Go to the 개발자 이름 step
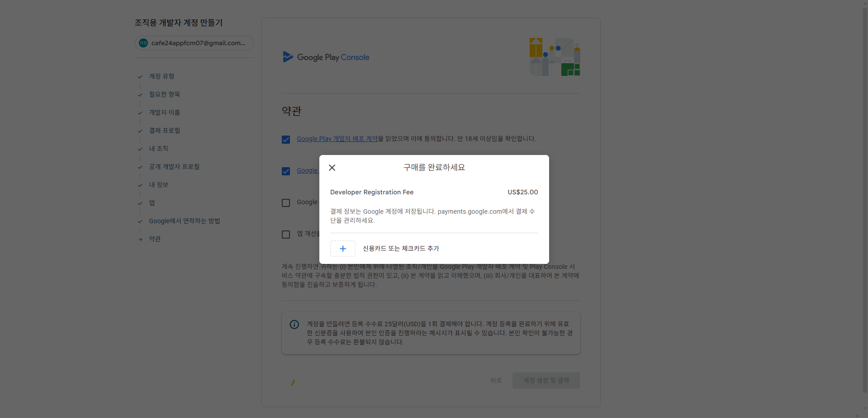 tap(165, 113)
